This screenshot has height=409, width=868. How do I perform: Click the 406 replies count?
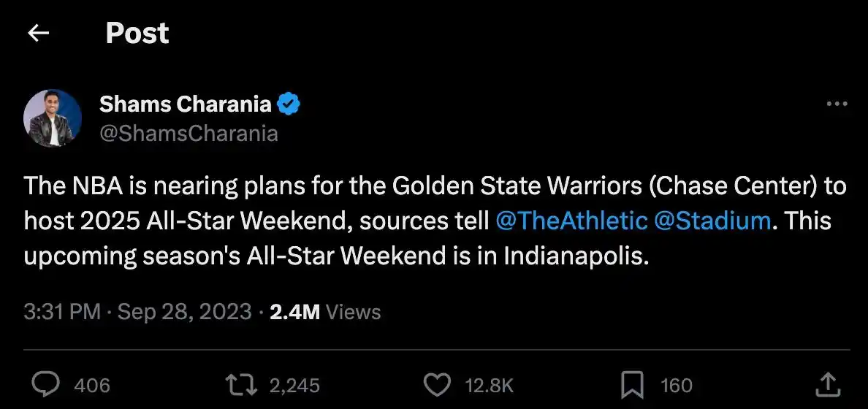[x=92, y=385]
